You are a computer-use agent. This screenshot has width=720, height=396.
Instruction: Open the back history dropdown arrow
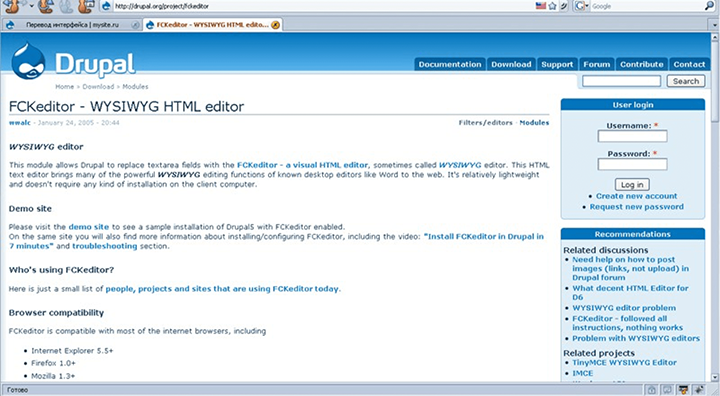point(31,6)
